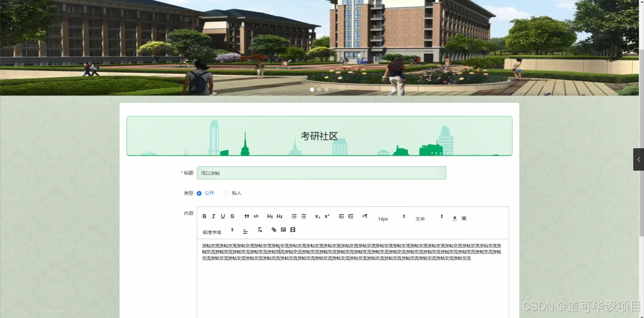Go to the previous banner slide

coord(11,29)
